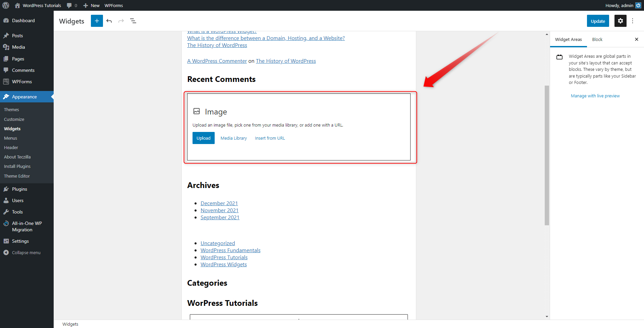The width and height of the screenshot is (644, 328).
Task: Open 'What is the difference between a Domain' link
Action: pos(266,38)
